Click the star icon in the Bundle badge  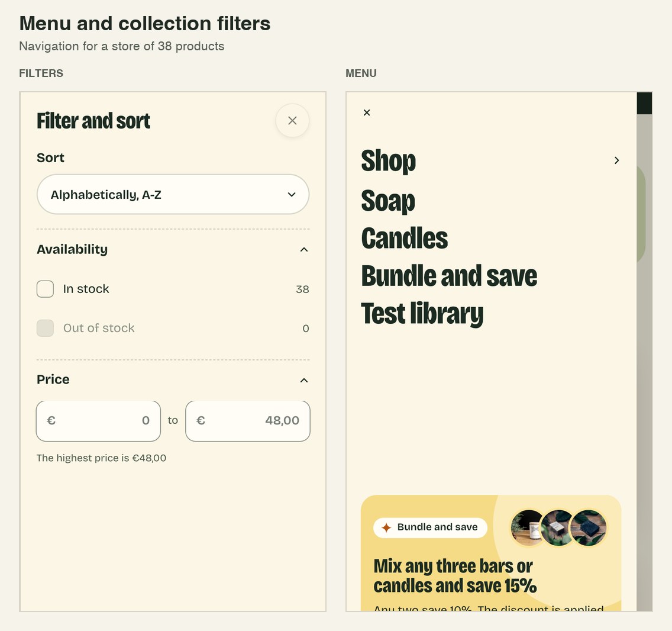tap(386, 527)
